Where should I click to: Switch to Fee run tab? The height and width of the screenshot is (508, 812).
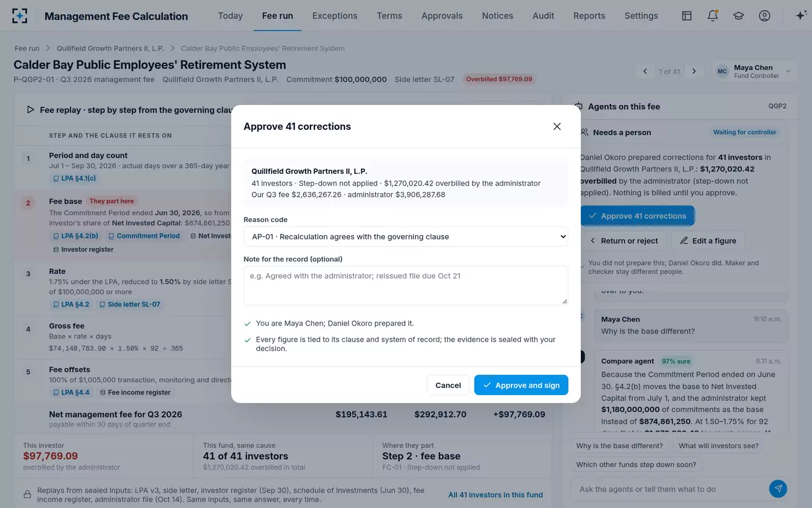pyautogui.click(x=277, y=16)
